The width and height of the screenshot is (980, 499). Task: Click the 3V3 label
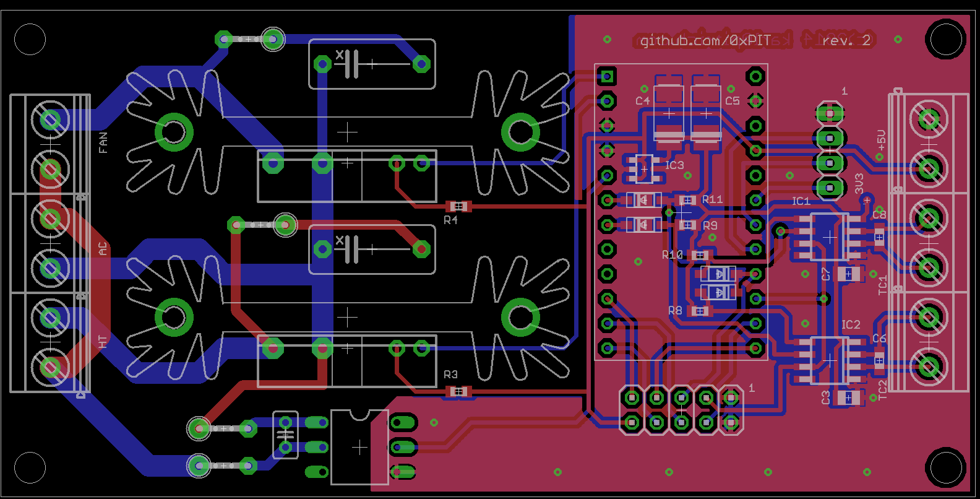pos(859,184)
